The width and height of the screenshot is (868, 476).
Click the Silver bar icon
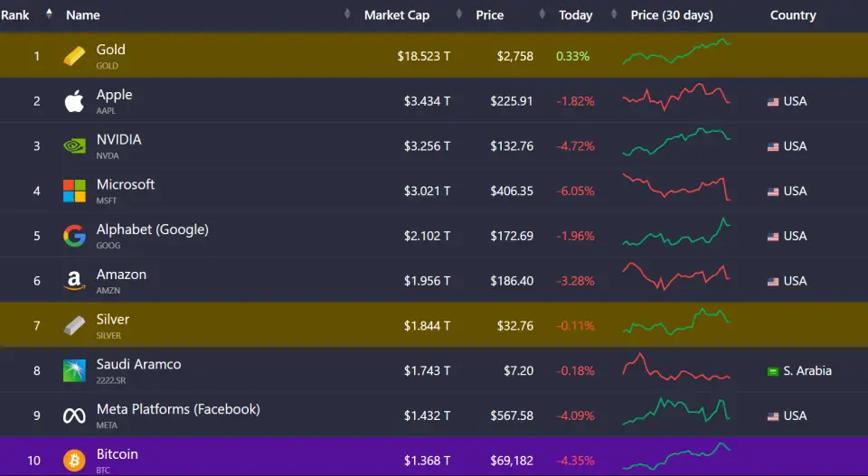click(74, 326)
